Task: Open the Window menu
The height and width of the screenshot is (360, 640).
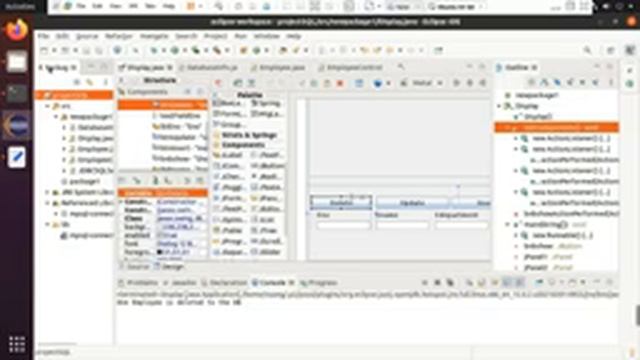Action: pos(267,36)
